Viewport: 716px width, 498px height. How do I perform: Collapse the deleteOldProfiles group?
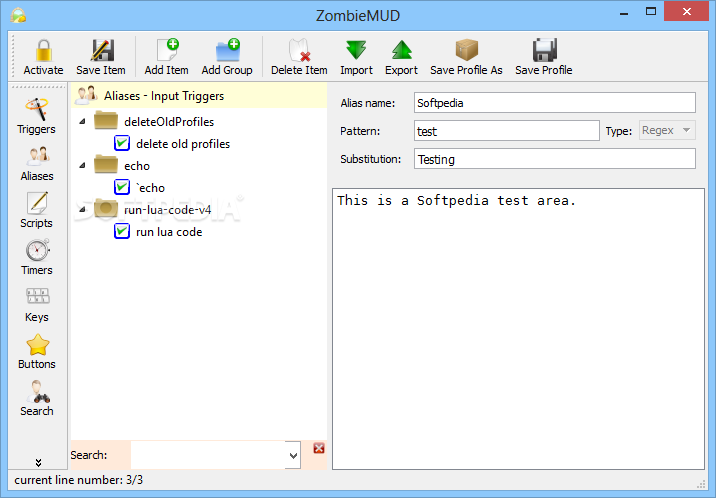click(x=83, y=121)
